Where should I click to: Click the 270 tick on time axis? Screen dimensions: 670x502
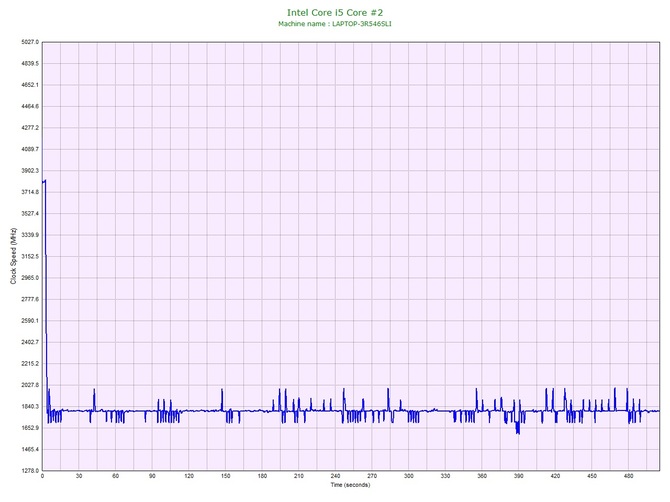pos(372,476)
